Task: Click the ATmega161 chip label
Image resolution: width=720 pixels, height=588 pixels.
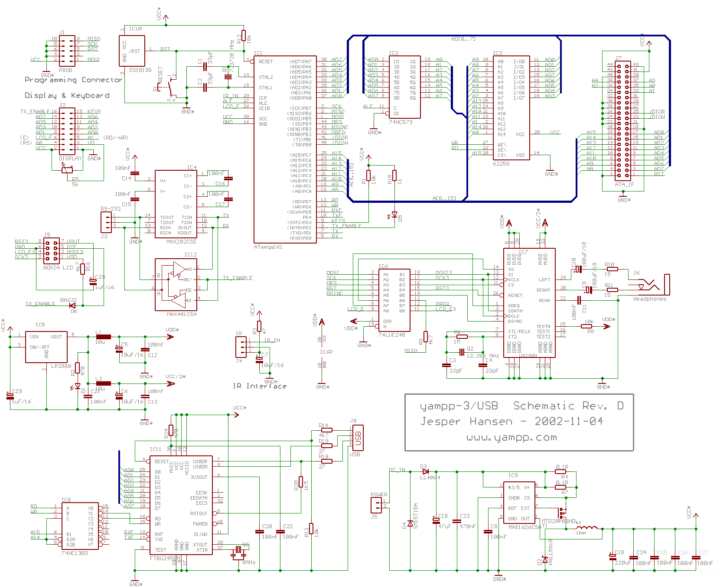Action: pyautogui.click(x=268, y=247)
